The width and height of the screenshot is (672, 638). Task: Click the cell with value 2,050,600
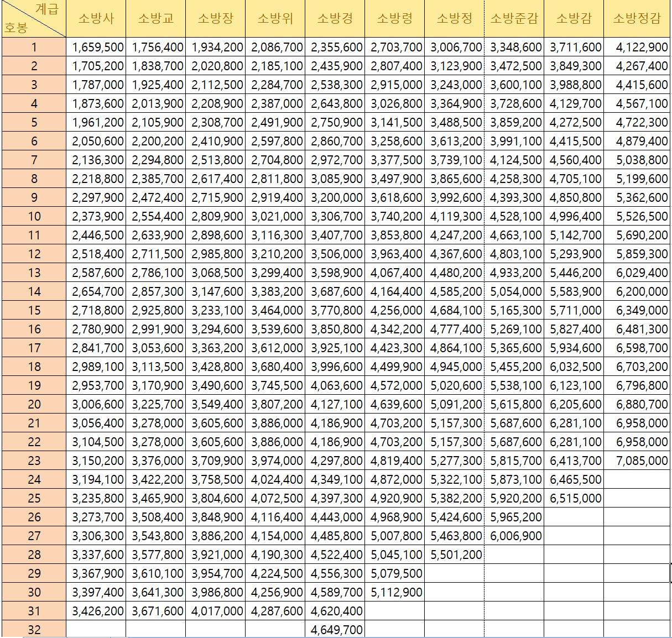coord(96,141)
